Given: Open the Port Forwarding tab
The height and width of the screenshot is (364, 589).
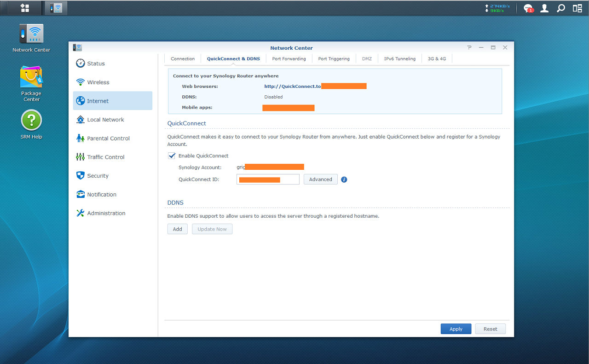Looking at the screenshot, I should click(x=289, y=59).
